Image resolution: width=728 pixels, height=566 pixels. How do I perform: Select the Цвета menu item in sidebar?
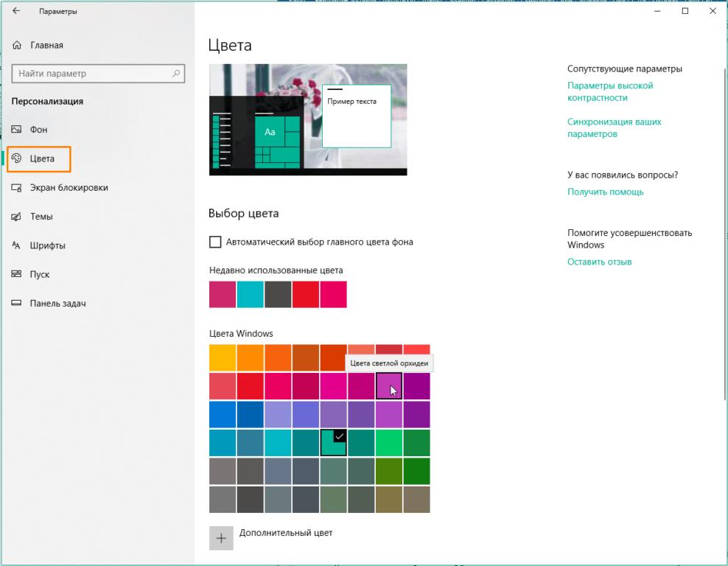pos(41,159)
